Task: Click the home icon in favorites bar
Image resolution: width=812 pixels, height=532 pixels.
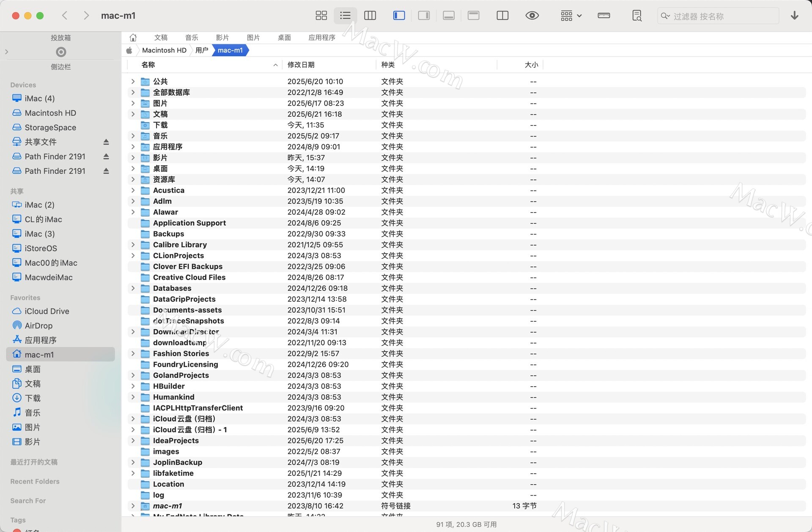Action: 133,38
